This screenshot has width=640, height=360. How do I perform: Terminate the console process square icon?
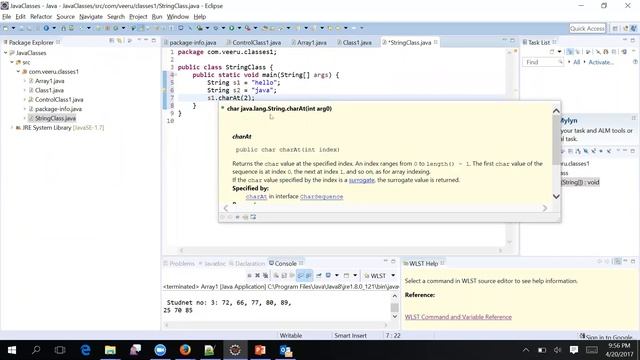(249, 276)
